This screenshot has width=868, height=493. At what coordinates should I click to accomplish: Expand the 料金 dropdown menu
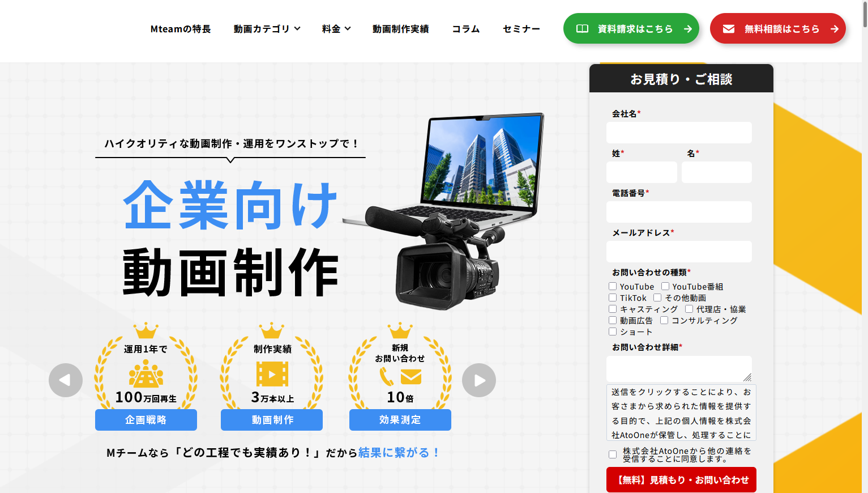pyautogui.click(x=336, y=29)
